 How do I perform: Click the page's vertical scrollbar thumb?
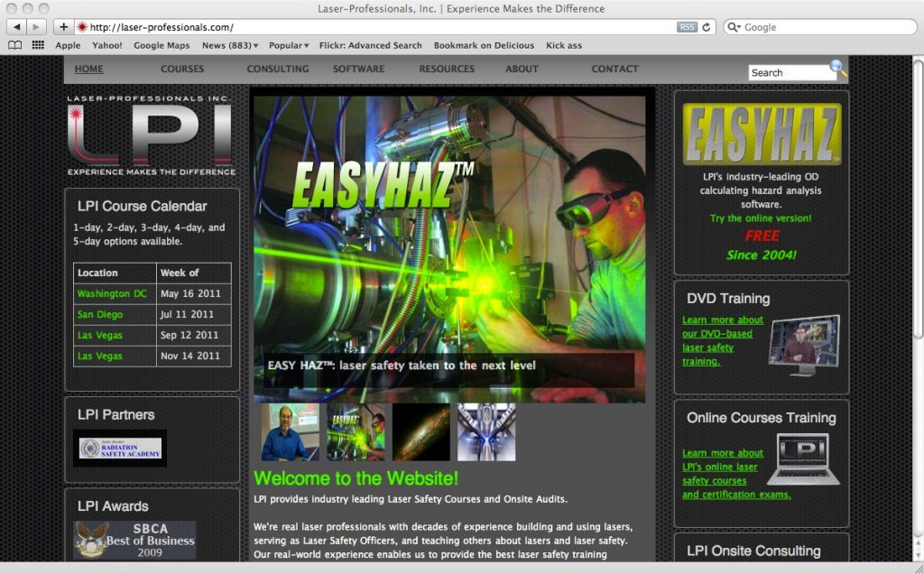(x=917, y=199)
